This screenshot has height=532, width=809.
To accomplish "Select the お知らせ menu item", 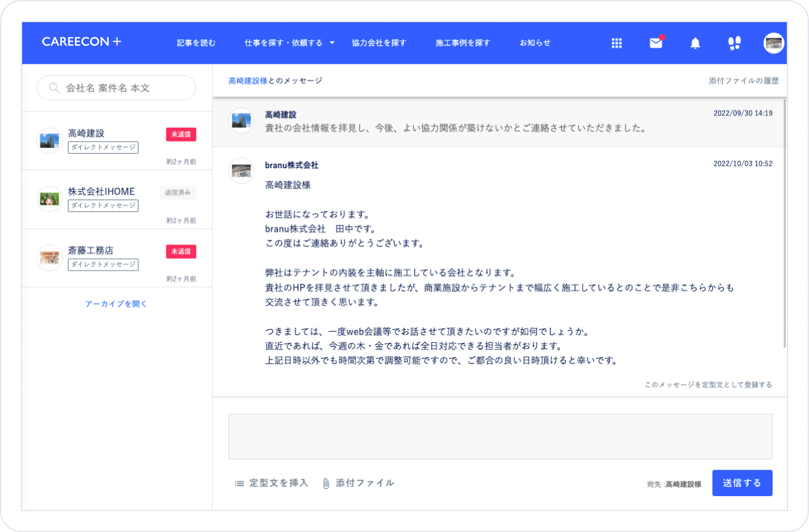I will [534, 43].
